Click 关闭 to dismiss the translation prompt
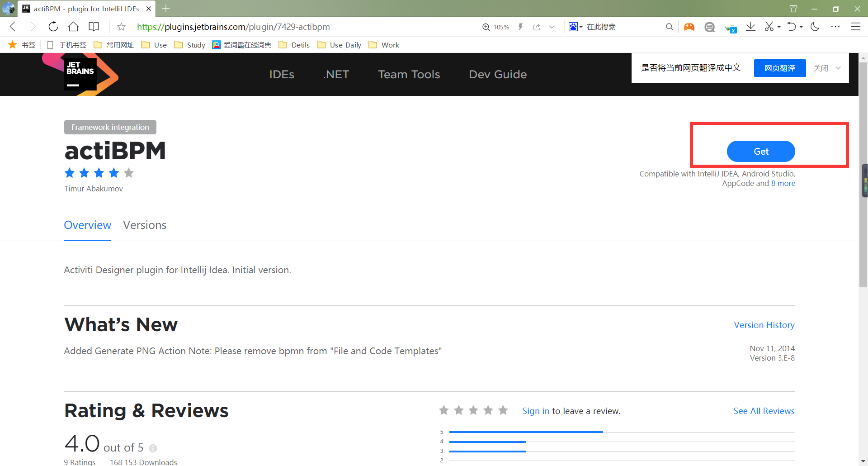 pos(821,68)
